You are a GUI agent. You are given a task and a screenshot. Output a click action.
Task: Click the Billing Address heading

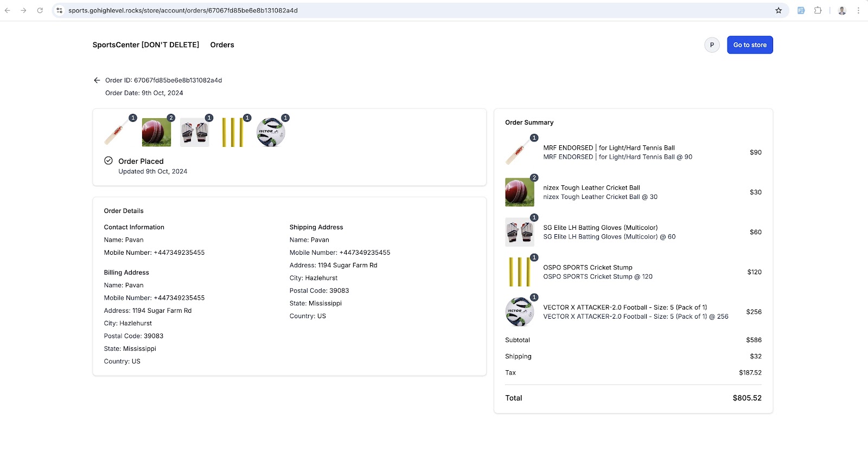click(x=126, y=272)
